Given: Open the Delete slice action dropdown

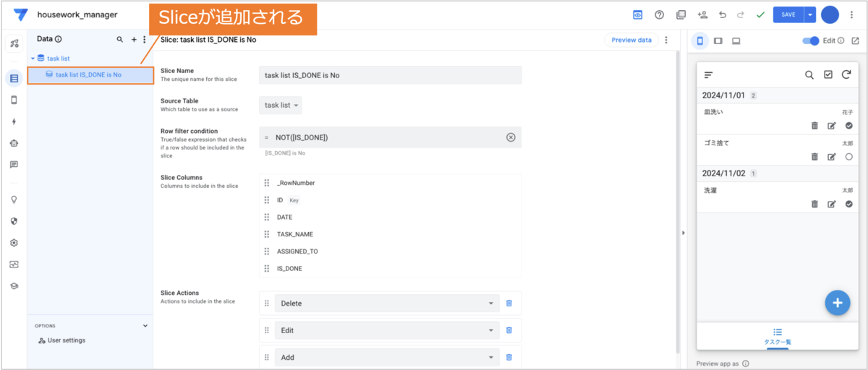Looking at the screenshot, I should (x=387, y=304).
